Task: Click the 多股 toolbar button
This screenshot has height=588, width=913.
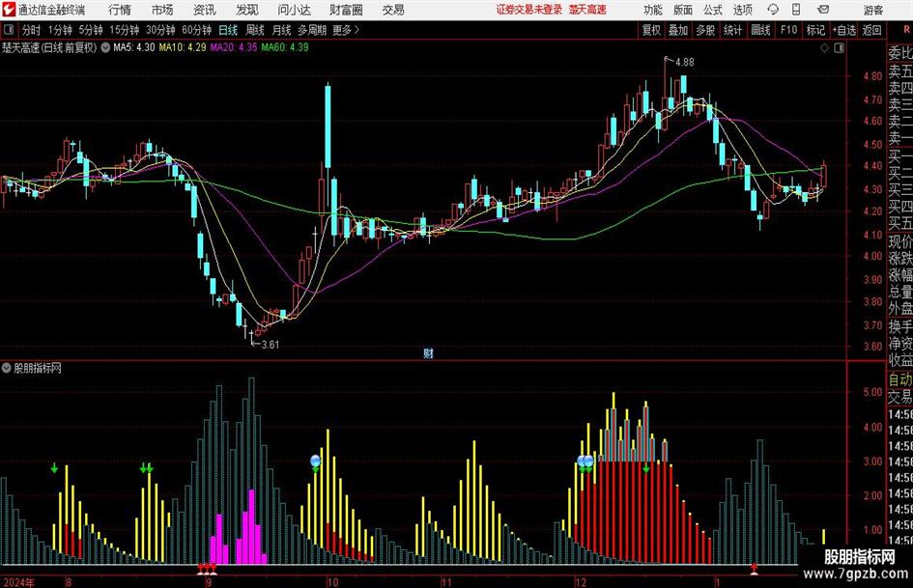Action: pos(705,30)
